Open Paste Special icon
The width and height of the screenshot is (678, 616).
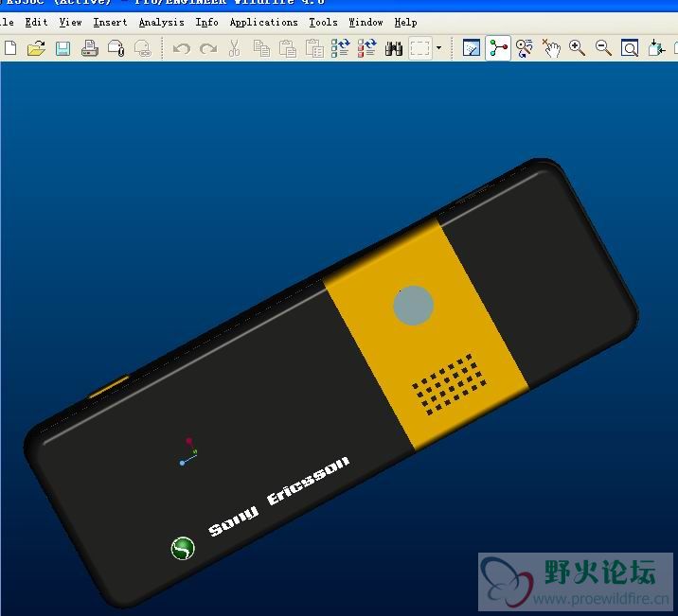[x=314, y=48]
